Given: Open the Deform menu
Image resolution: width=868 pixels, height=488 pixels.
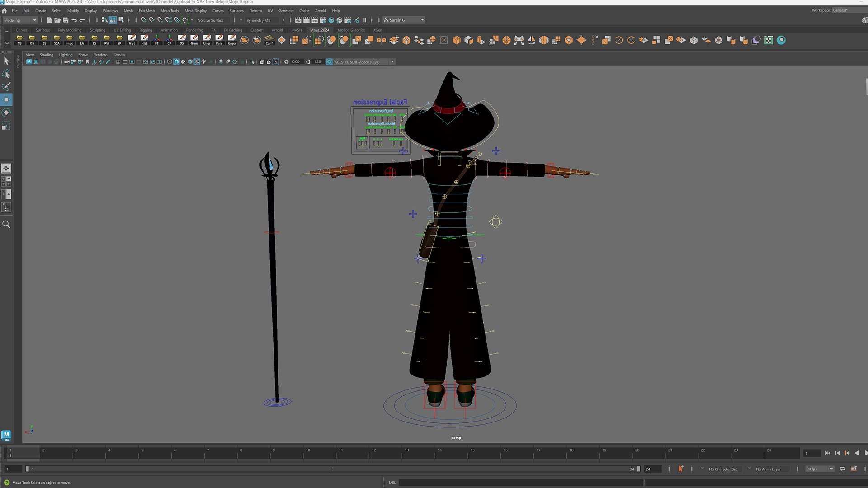Looking at the screenshot, I should pyautogui.click(x=255, y=11).
